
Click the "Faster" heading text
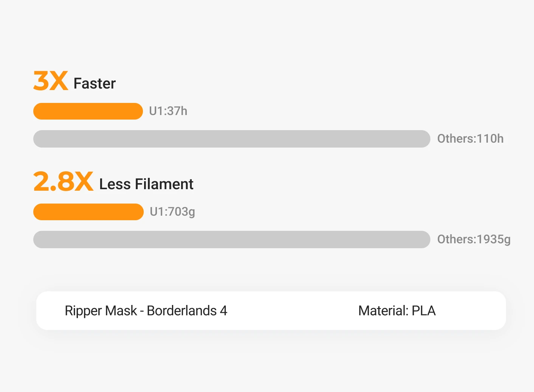tap(95, 84)
